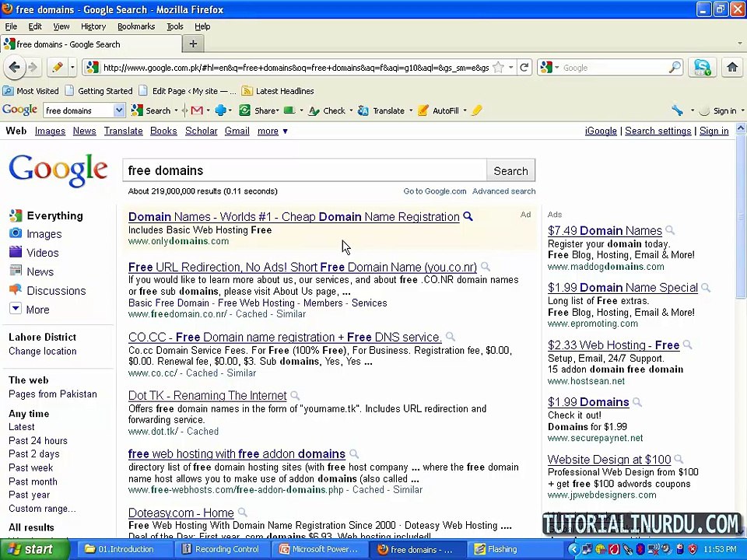Open a new tab with plus button
This screenshot has height=560, width=747.
[193, 44]
